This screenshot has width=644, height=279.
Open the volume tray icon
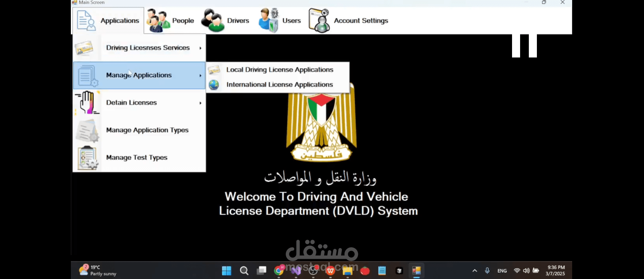[x=526, y=271]
